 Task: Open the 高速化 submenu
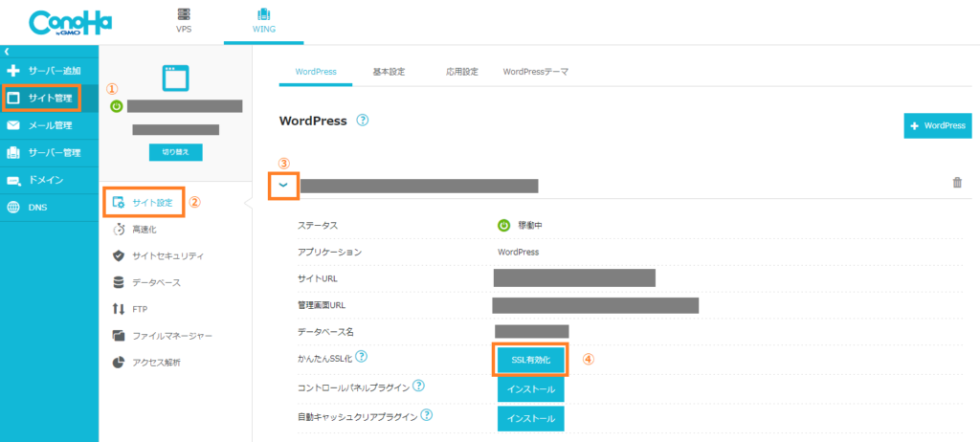click(135, 230)
